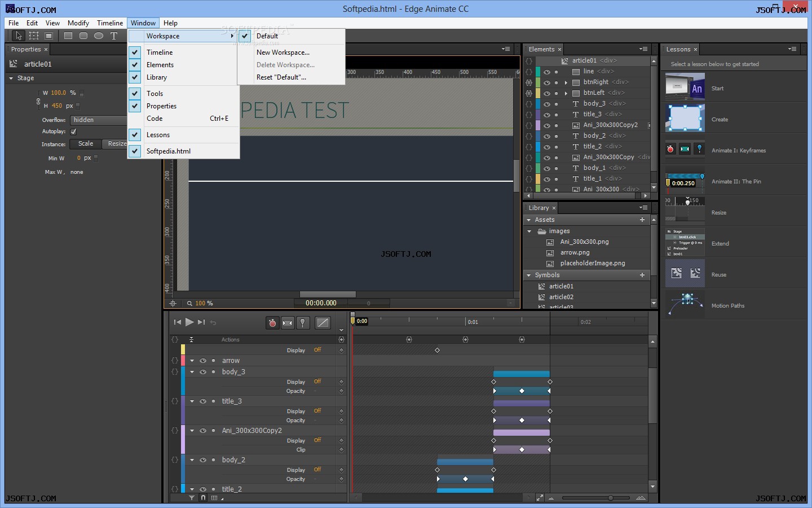
Task: Jump to timeline end button
Action: 201,322
